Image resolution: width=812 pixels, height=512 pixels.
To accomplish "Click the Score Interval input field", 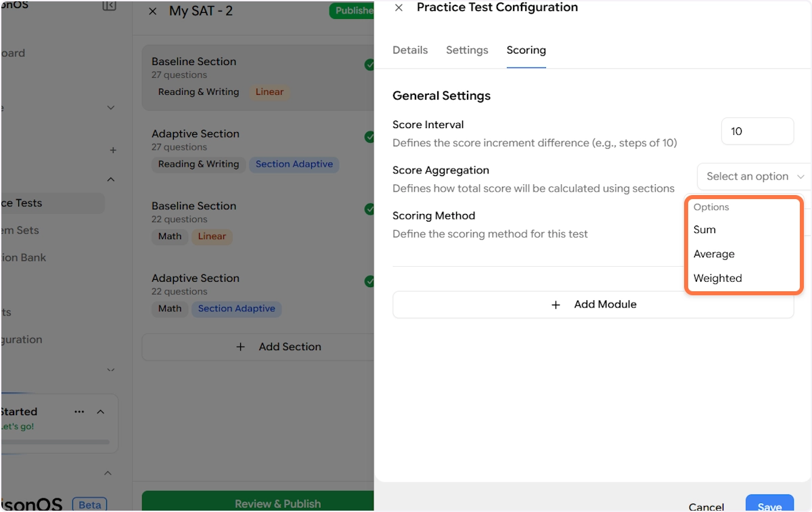I will point(757,131).
